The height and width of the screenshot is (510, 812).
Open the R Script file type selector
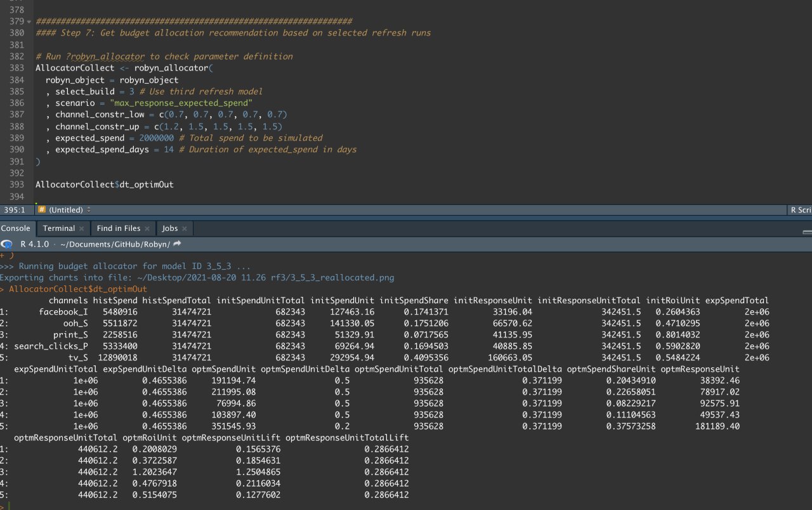(801, 210)
